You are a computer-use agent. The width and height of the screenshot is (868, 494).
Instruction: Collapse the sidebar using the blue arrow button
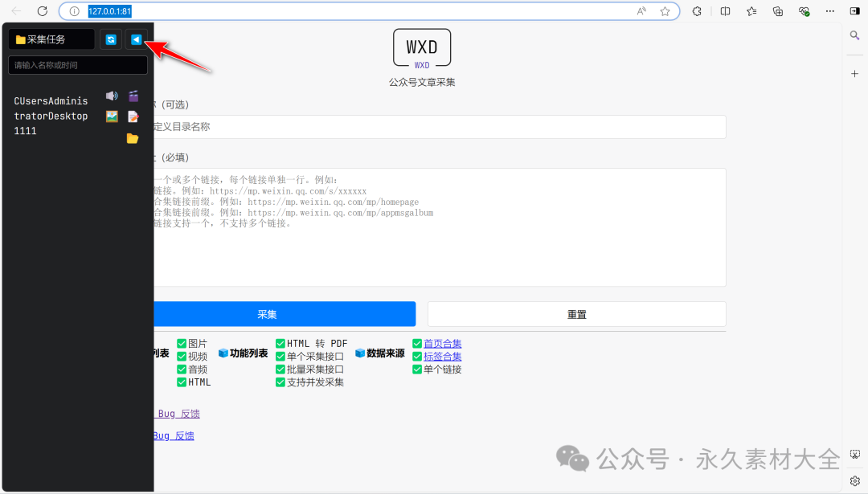coord(136,39)
